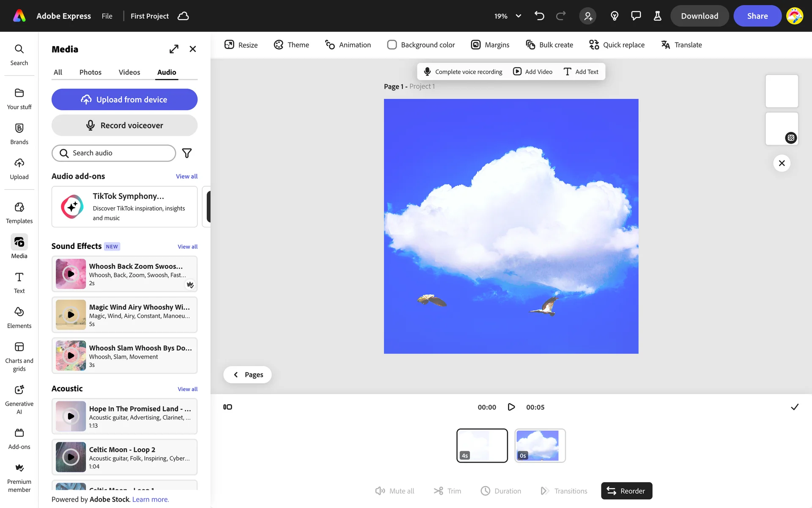Image resolution: width=812 pixels, height=508 pixels.
Task: Switch to the Videos media tab
Action: click(x=129, y=72)
